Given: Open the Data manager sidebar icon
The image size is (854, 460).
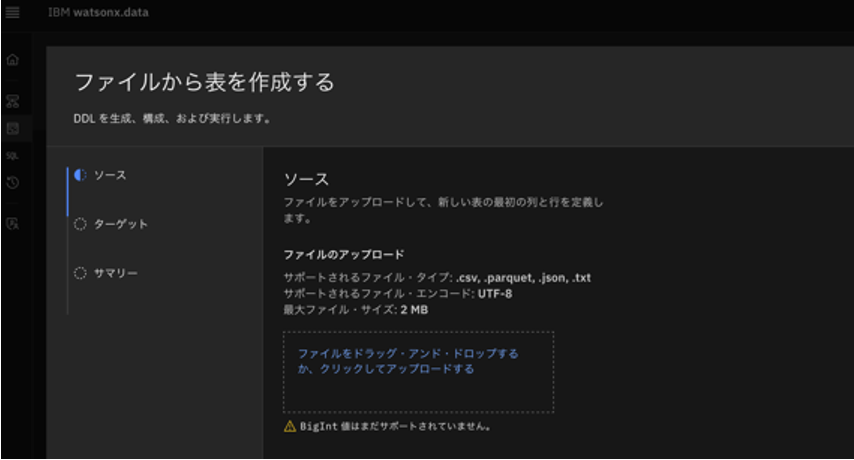Looking at the screenshot, I should coord(13,128).
